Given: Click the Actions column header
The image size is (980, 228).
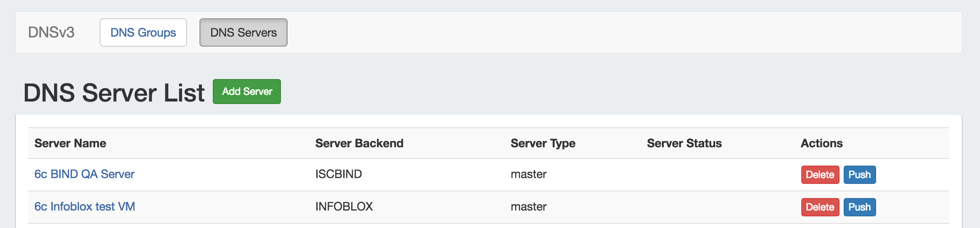Looking at the screenshot, I should tap(821, 143).
